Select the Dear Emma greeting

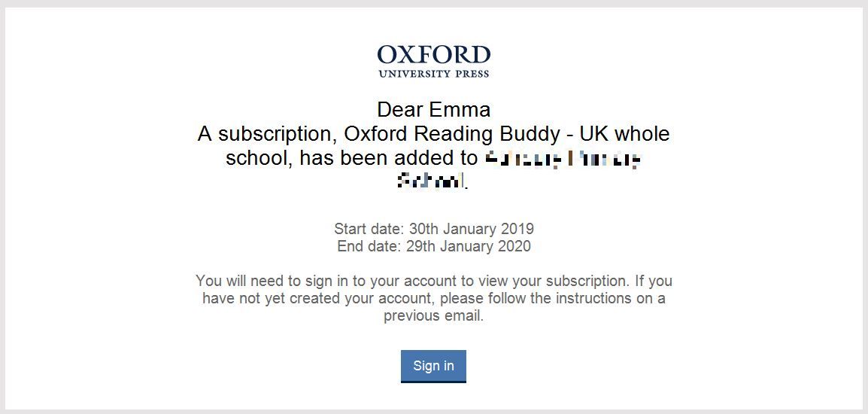point(433,110)
